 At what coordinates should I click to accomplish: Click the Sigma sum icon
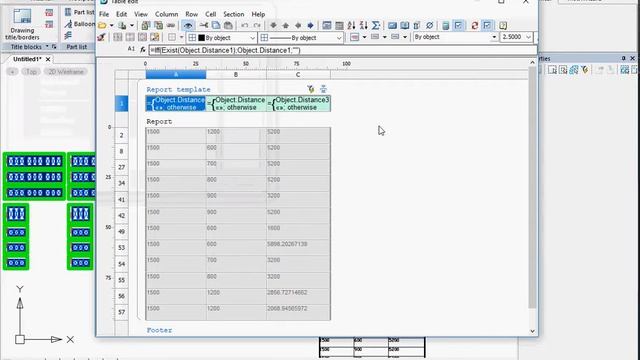[x=376, y=26]
